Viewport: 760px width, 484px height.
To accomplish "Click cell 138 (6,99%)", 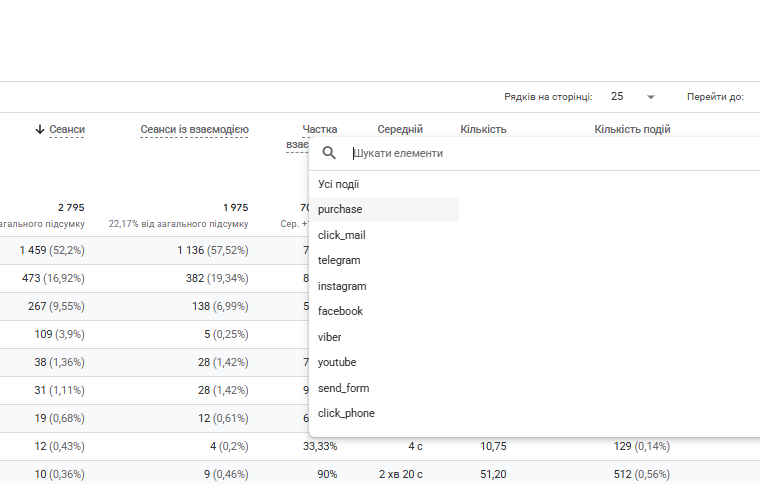I will tap(220, 306).
